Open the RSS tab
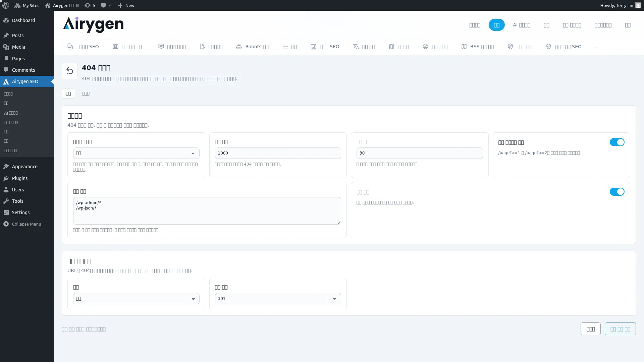Image resolution: width=644 pixels, height=362 pixels. (x=478, y=47)
